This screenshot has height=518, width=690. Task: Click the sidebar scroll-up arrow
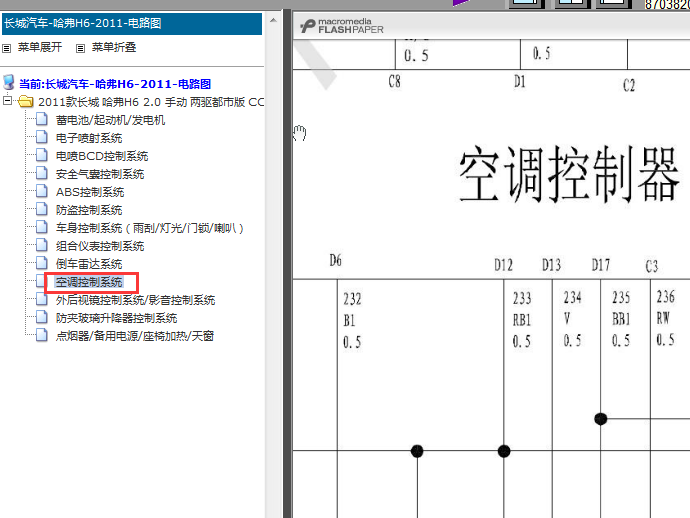pyautogui.click(x=273, y=20)
